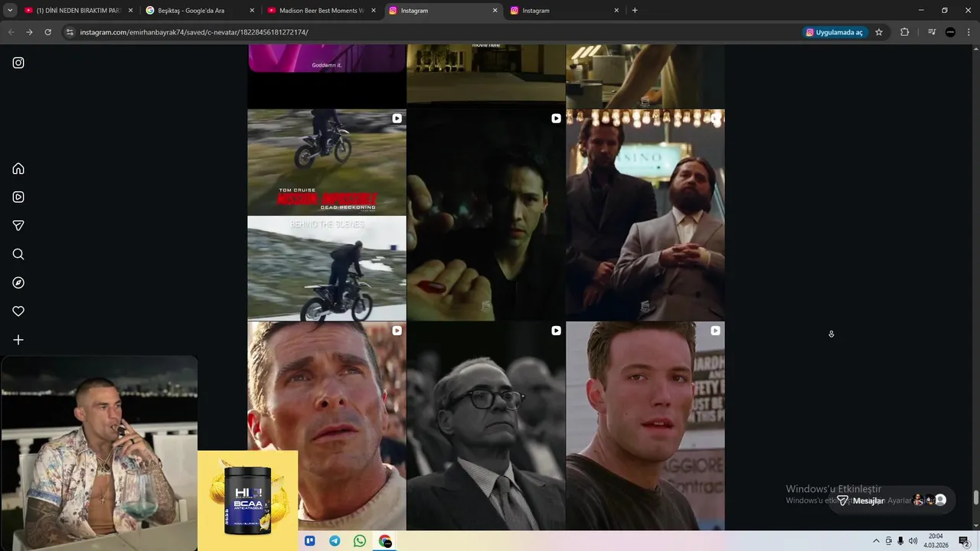Go to the Home feed icon in sidebar
Screen dimensions: 980x551
[x=18, y=168]
